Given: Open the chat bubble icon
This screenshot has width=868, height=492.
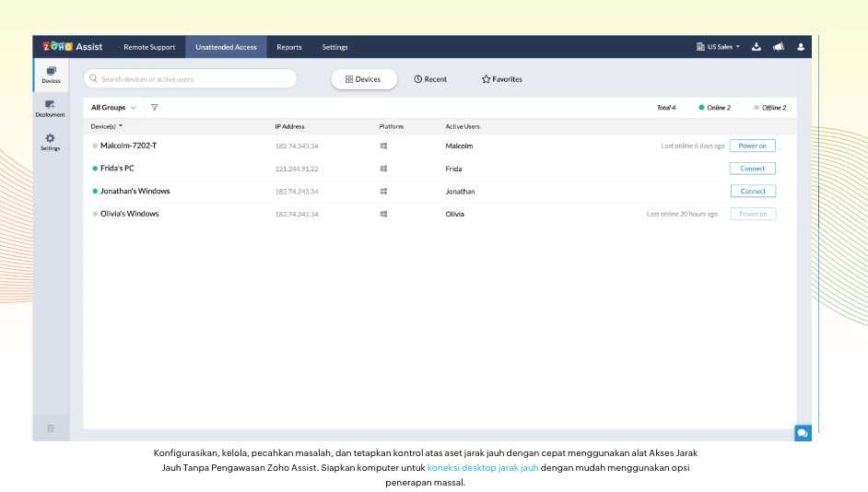Looking at the screenshot, I should point(803,432).
